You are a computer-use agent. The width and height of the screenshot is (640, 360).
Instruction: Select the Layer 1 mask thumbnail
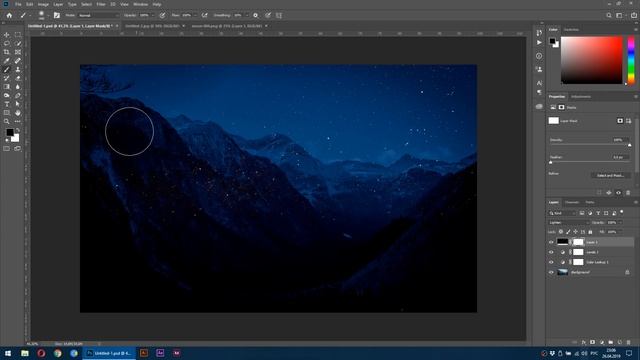[x=578, y=242]
